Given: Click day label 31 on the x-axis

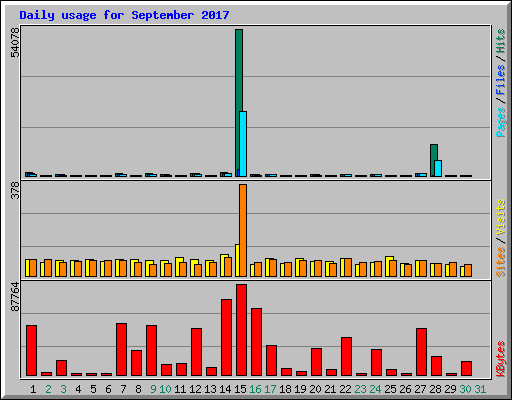Looking at the screenshot, I should point(480,389).
